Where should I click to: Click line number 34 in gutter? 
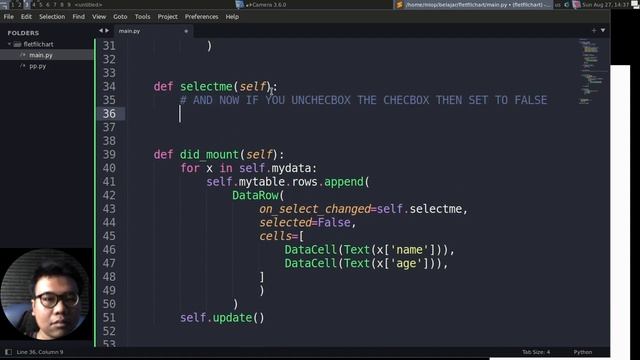[109, 87]
